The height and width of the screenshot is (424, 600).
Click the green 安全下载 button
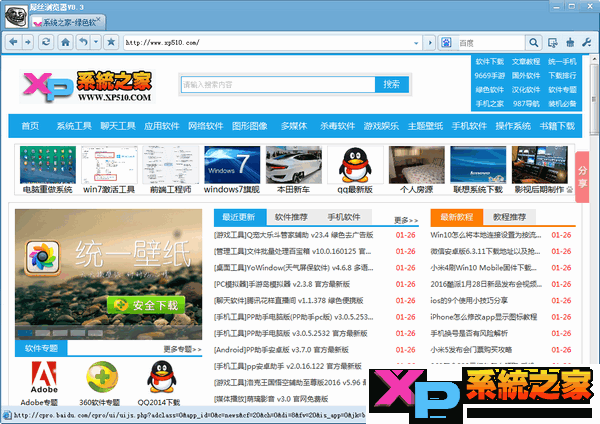(147, 305)
